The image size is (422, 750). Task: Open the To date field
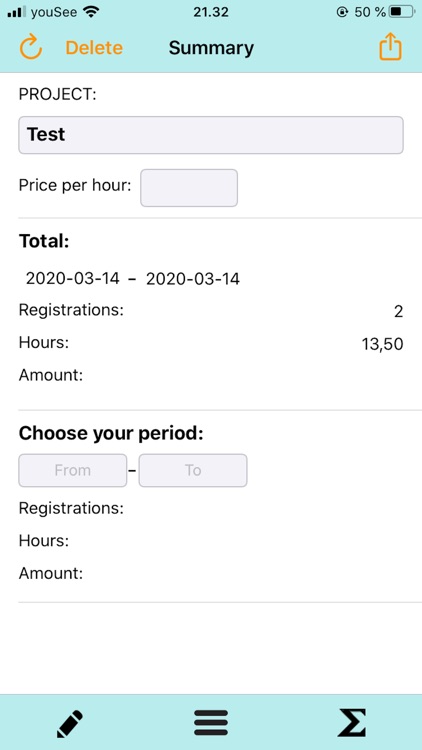pyautogui.click(x=193, y=470)
